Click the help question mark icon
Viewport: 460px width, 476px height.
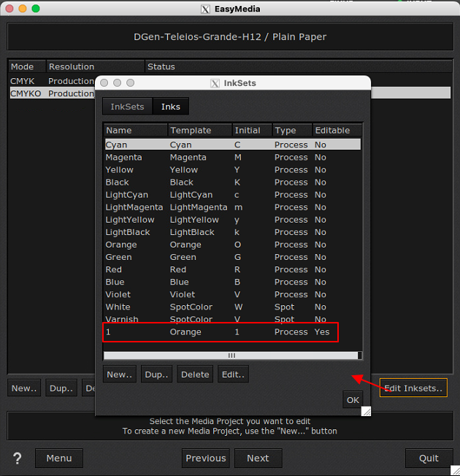click(18, 458)
